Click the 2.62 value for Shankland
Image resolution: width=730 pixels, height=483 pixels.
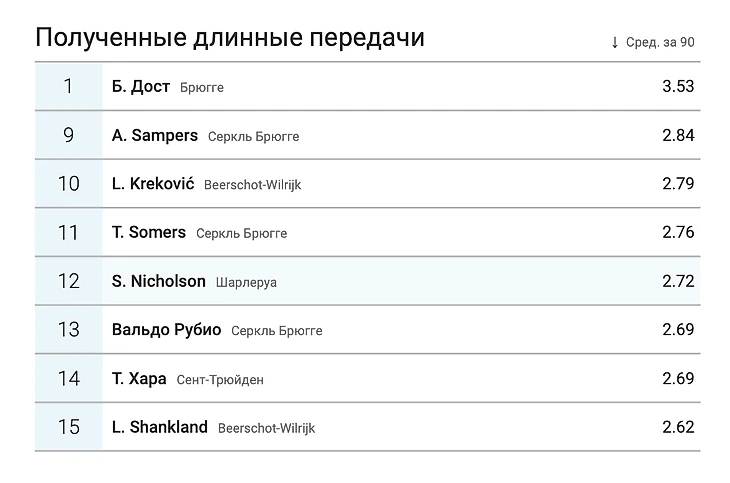677,428
